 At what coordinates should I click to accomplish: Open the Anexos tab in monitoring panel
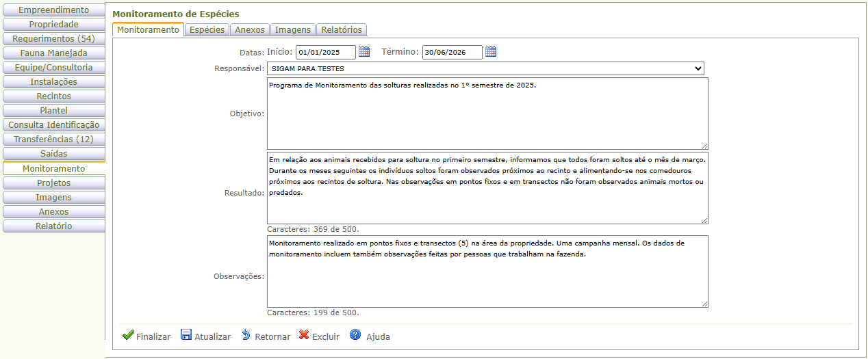point(250,29)
